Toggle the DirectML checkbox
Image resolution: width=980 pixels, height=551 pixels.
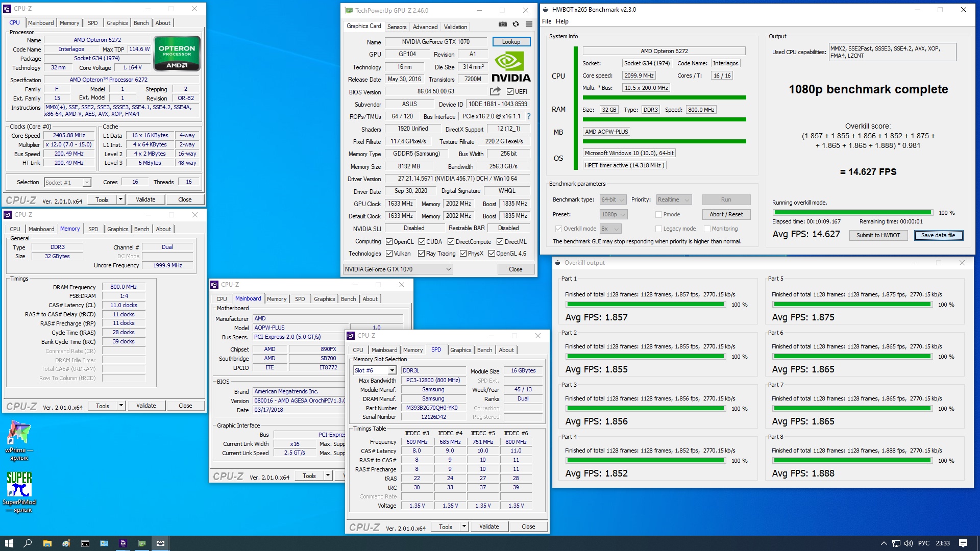point(500,242)
